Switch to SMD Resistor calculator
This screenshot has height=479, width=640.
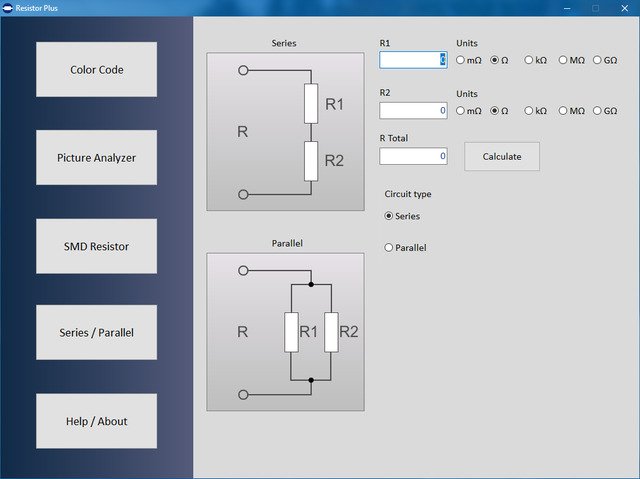coord(96,246)
